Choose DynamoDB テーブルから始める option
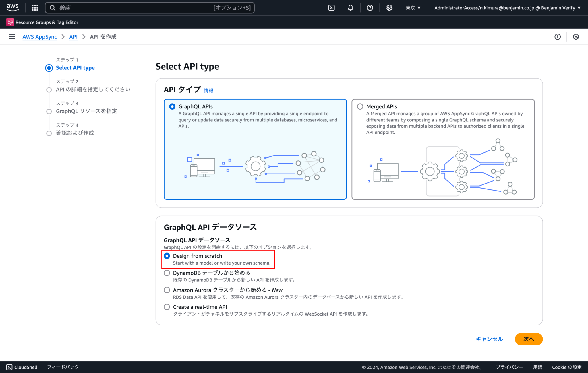This screenshot has width=588, height=373. pos(167,273)
